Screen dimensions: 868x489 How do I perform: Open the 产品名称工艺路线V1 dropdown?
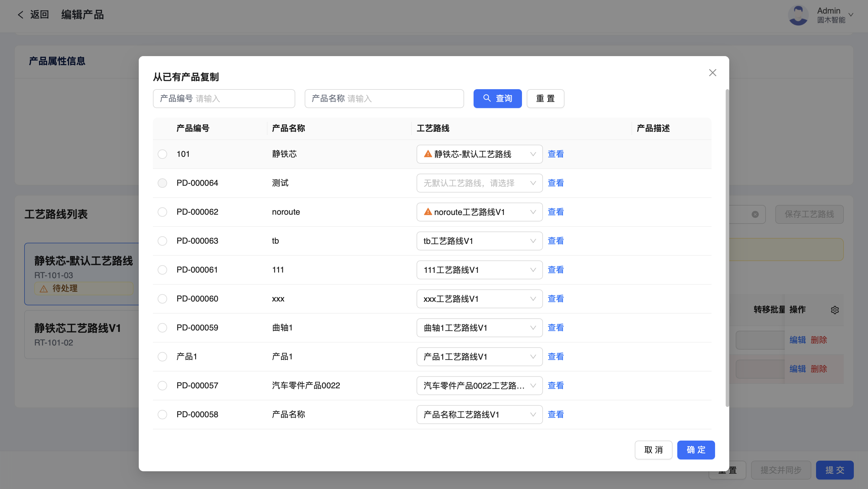(479, 415)
